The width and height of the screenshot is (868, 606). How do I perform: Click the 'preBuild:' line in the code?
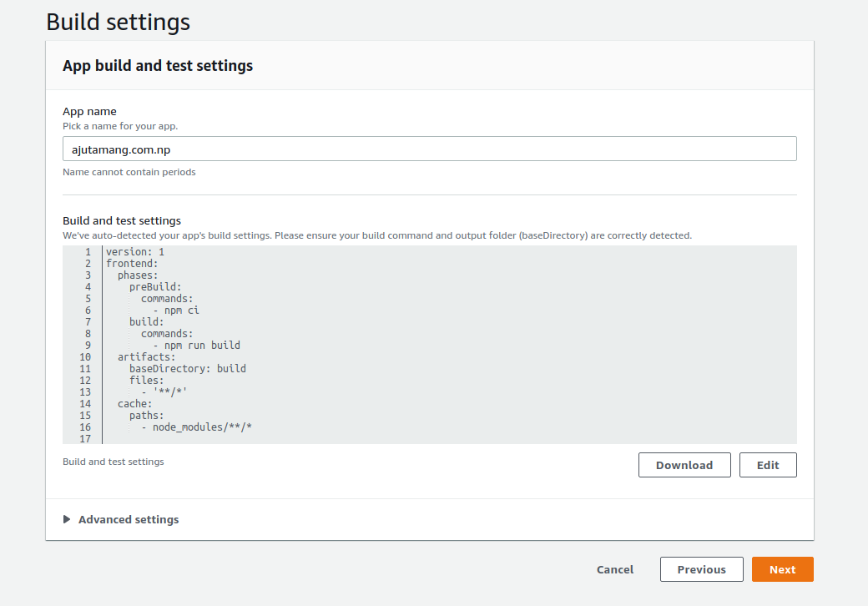coord(155,287)
